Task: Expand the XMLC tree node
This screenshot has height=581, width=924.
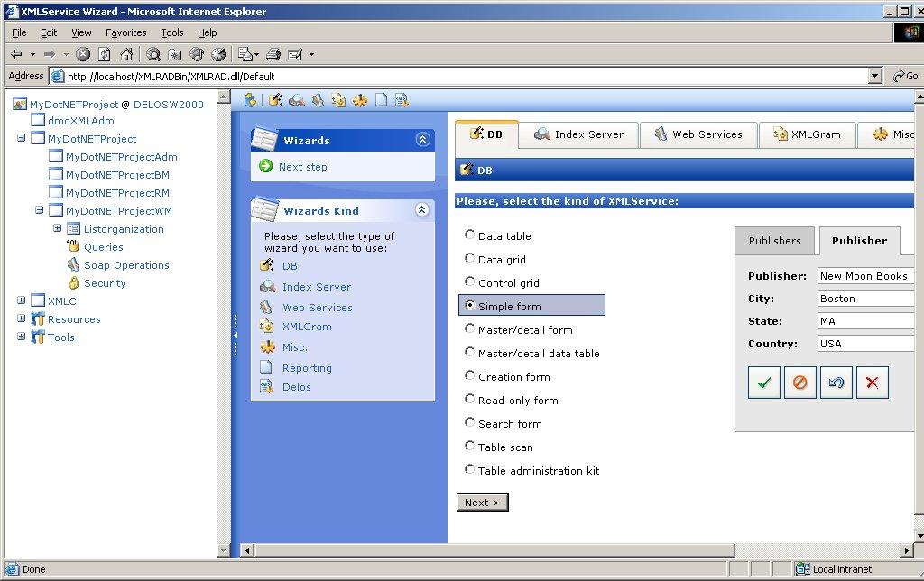Action: pos(22,301)
